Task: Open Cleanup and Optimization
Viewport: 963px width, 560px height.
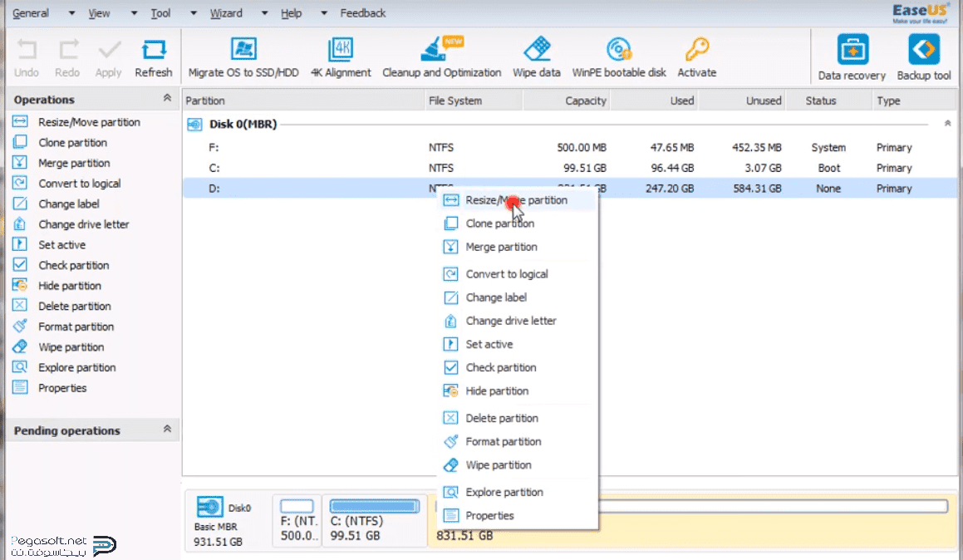Action: pos(441,58)
